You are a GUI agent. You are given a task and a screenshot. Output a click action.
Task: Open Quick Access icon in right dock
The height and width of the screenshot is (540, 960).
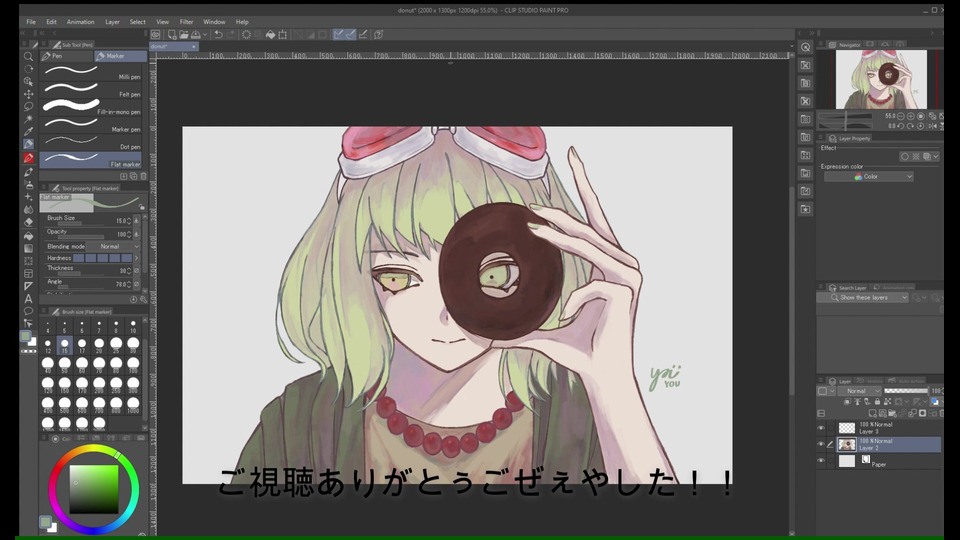tap(806, 47)
